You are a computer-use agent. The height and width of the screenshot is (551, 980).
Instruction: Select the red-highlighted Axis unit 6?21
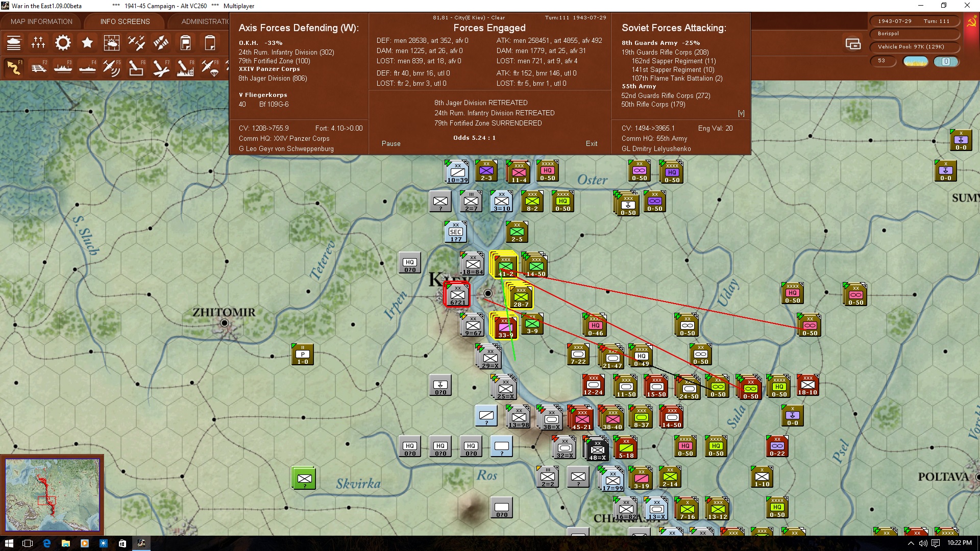[457, 294]
